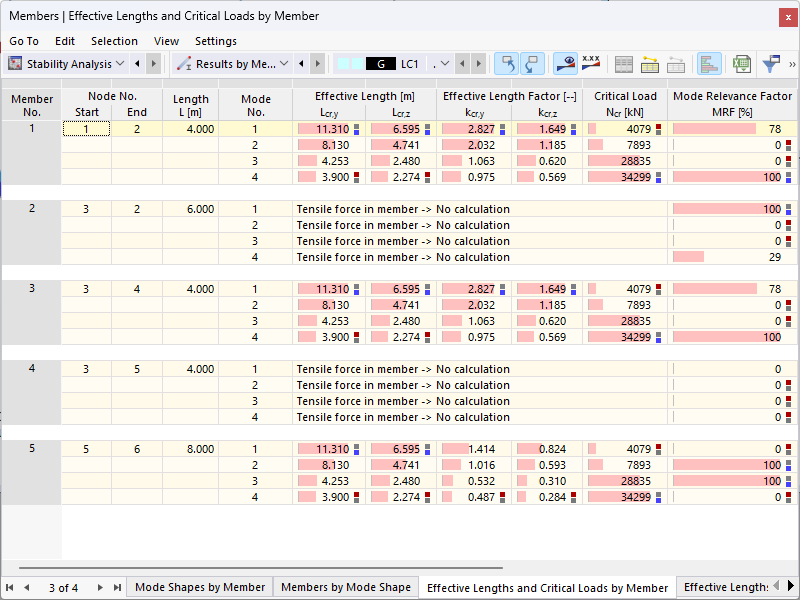The height and width of the screenshot is (600, 800).
Task: Click the result filter funnel icon
Action: click(x=772, y=63)
